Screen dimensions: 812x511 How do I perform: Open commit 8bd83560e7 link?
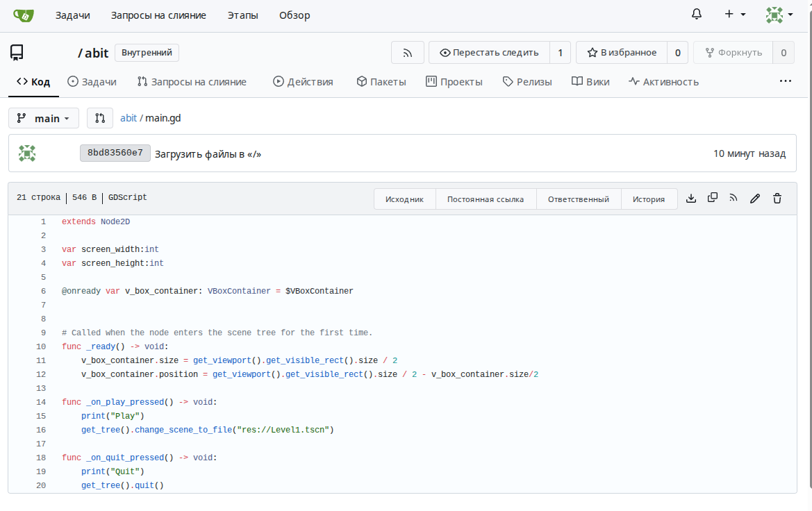(x=115, y=153)
